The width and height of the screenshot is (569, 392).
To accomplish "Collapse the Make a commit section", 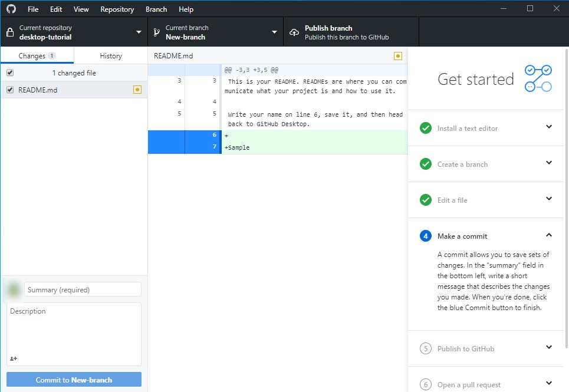I will pyautogui.click(x=548, y=236).
